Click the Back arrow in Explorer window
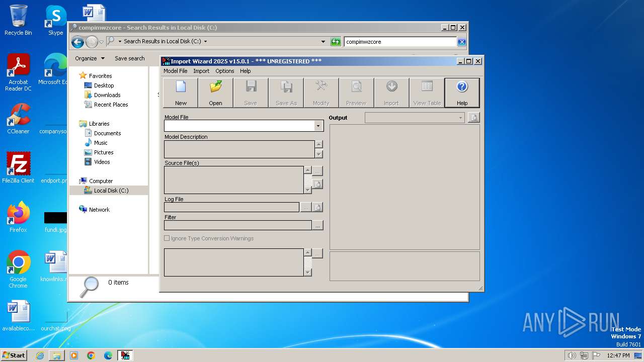This screenshot has height=362, width=644. coord(77,42)
